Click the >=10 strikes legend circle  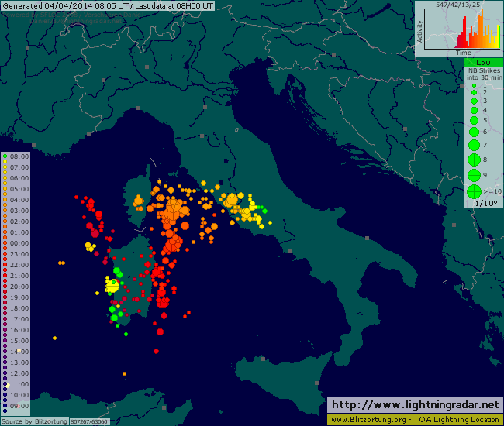(x=474, y=191)
